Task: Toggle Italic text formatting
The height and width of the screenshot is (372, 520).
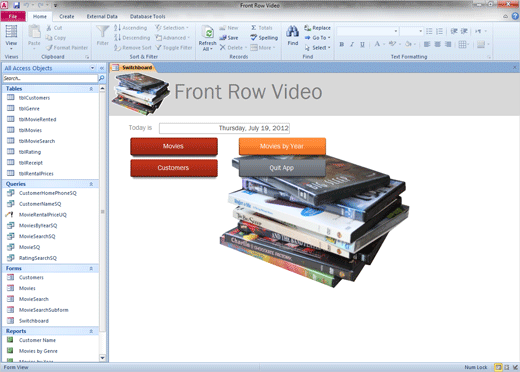Action: [x=352, y=44]
